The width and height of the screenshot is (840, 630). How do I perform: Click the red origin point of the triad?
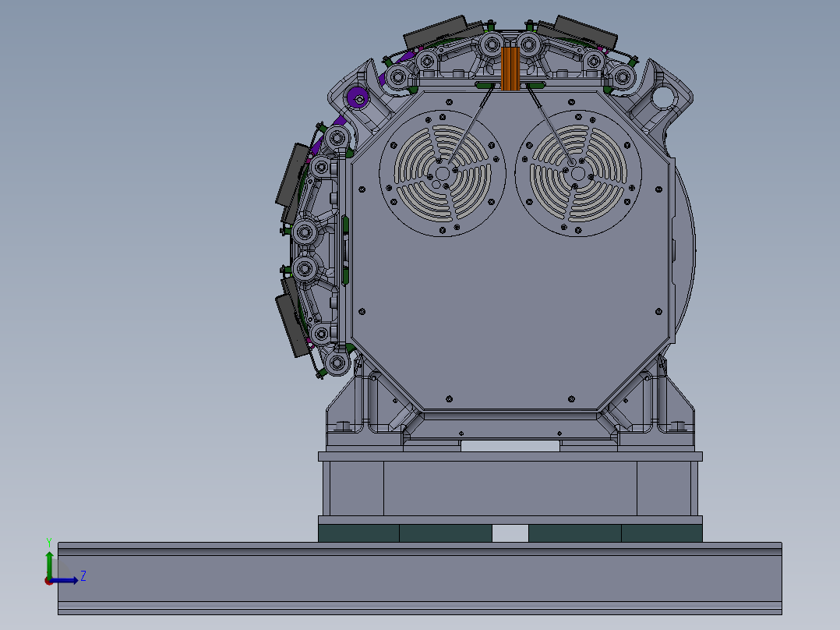coord(49,582)
